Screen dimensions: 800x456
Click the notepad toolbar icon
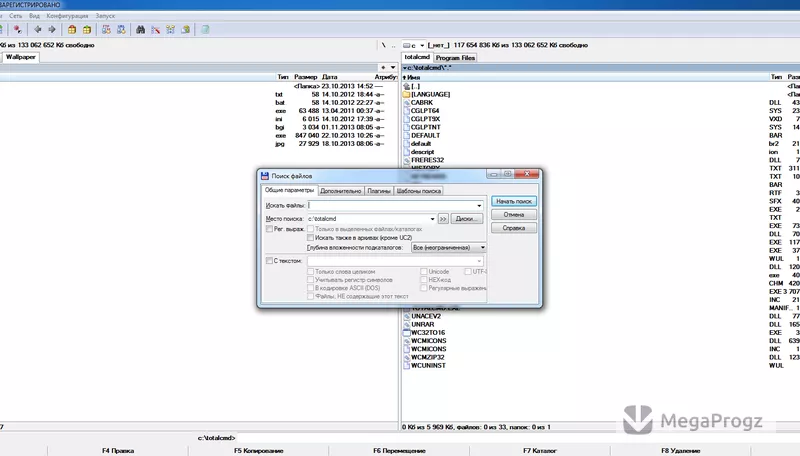[205, 30]
